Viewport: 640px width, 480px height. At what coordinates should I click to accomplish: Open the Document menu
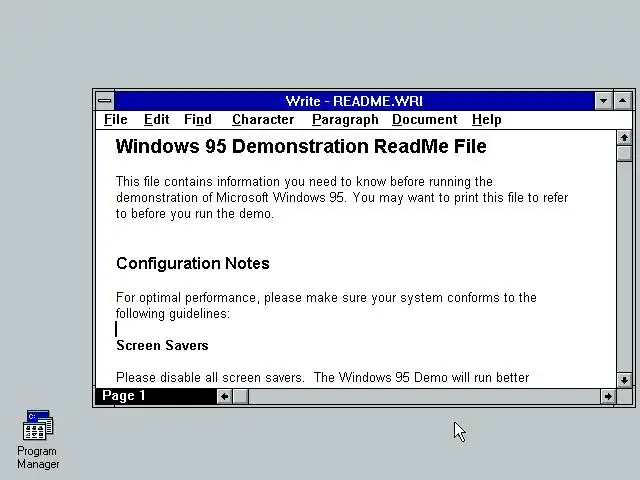(424, 120)
